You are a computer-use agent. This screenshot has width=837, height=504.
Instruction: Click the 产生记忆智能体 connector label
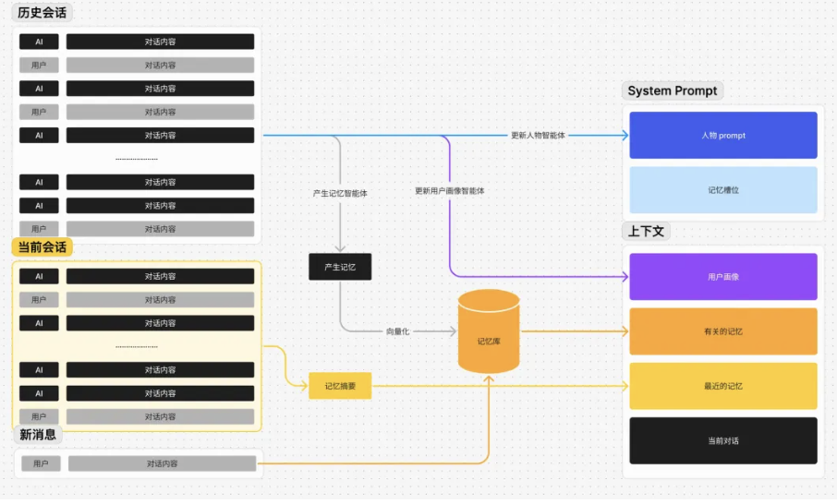point(340,194)
